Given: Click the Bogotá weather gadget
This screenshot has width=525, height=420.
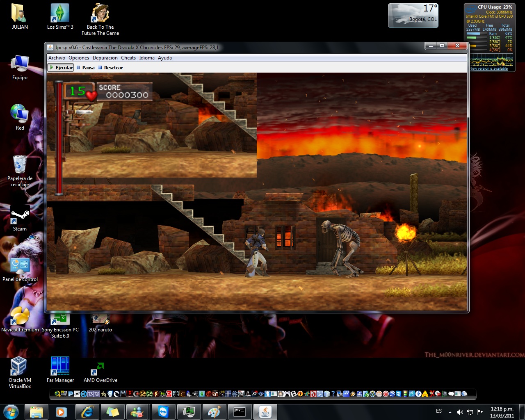Looking at the screenshot, I should click(x=413, y=16).
